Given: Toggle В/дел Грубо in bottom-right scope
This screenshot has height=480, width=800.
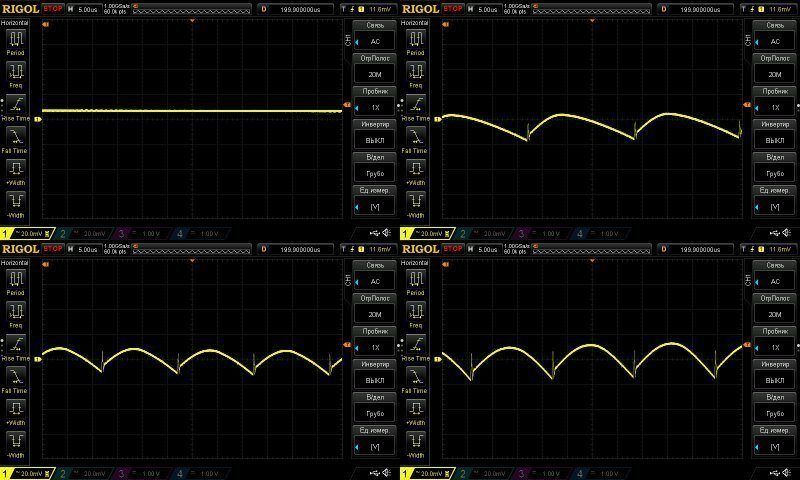Looking at the screenshot, I should click(x=775, y=408).
